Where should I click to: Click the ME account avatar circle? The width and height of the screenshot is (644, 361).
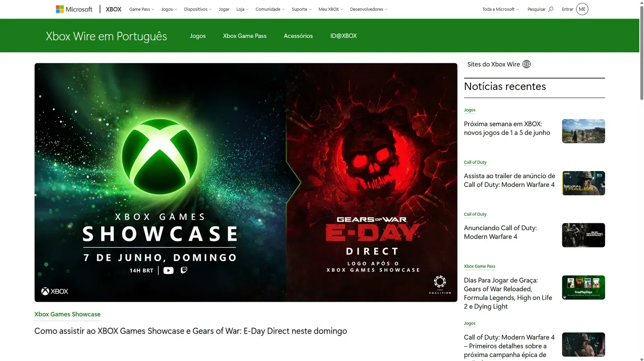click(x=582, y=9)
